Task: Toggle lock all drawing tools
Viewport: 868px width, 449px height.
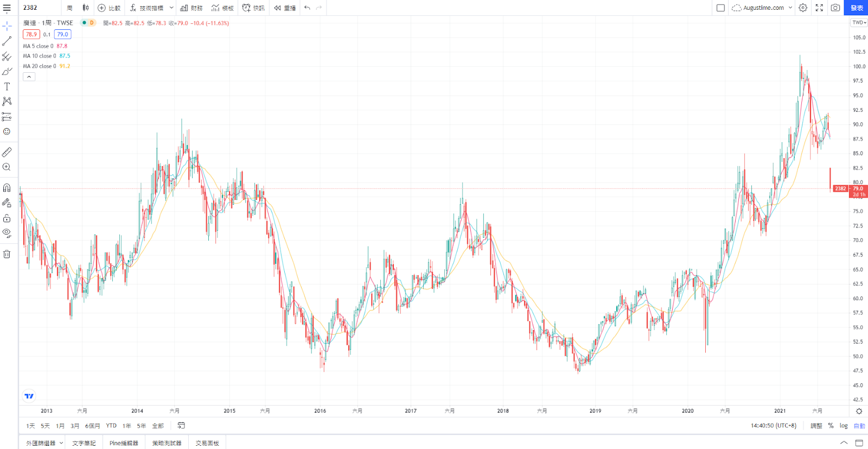Action: pyautogui.click(x=7, y=218)
